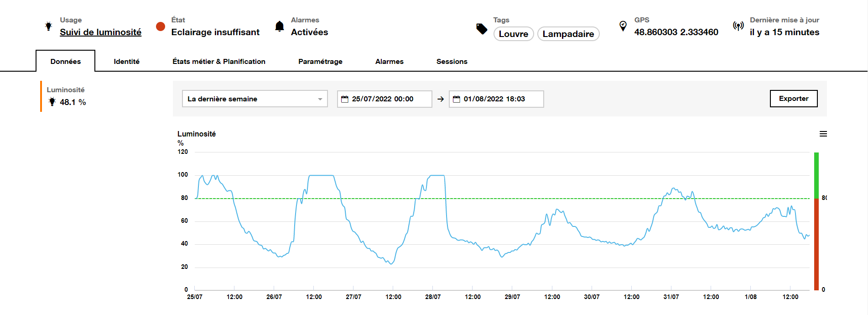Open États métier & Planification tab
The height and width of the screenshot is (315, 868).
click(x=218, y=62)
